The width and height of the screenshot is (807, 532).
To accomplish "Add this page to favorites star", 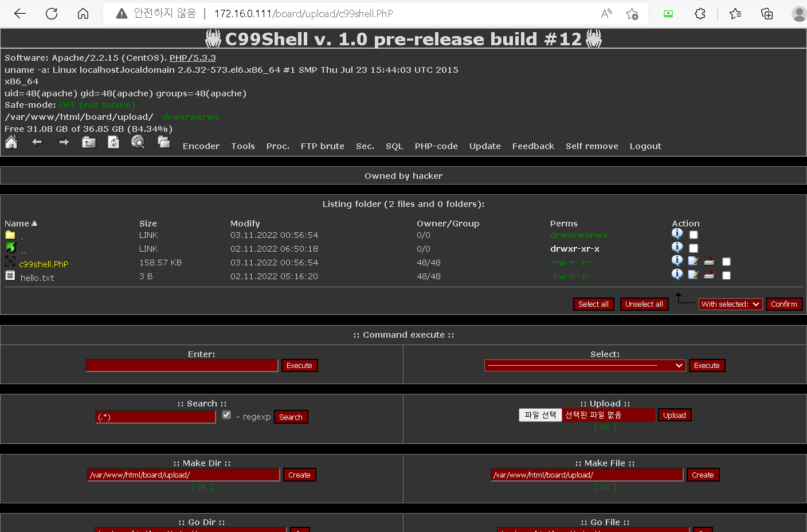I will (x=632, y=14).
